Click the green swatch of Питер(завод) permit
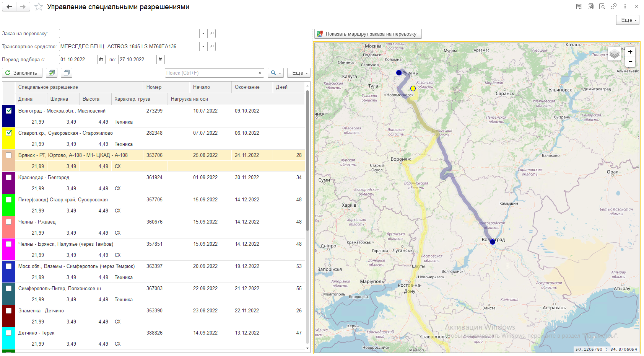The width and height of the screenshot is (644, 356). click(x=8, y=209)
